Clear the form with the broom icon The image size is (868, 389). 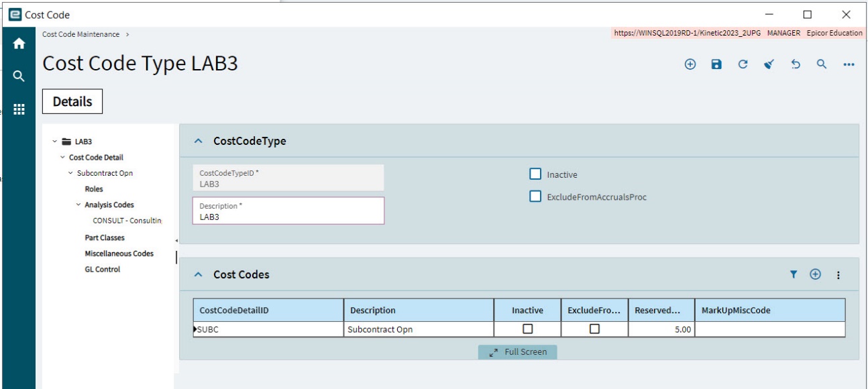tap(769, 64)
